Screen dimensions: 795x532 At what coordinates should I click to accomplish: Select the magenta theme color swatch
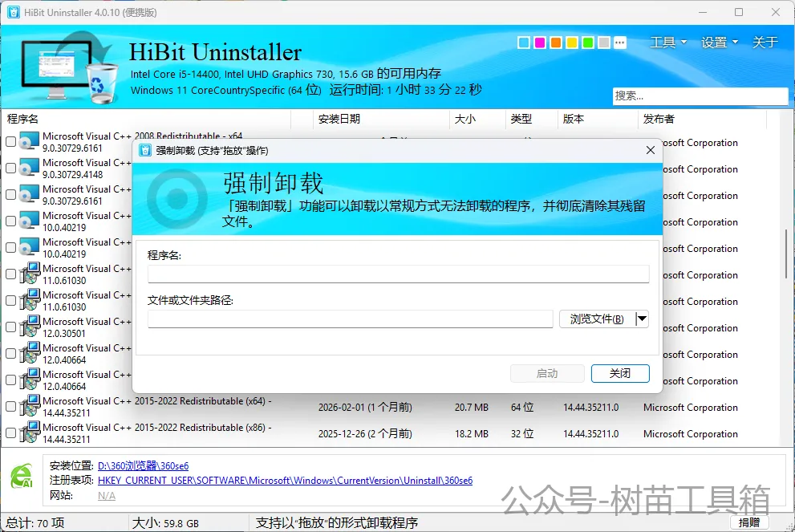coord(540,43)
